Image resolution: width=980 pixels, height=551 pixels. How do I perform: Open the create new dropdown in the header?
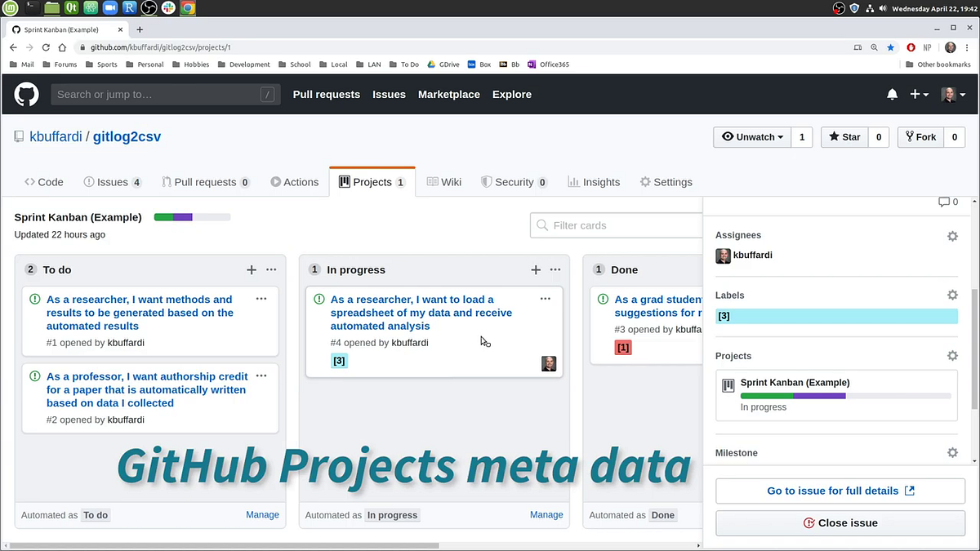click(x=918, y=94)
